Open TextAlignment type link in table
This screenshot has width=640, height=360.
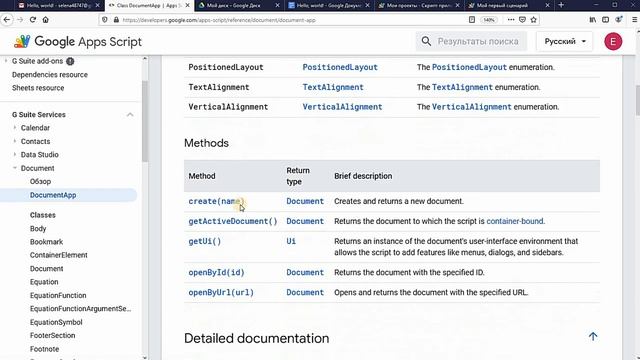333,87
